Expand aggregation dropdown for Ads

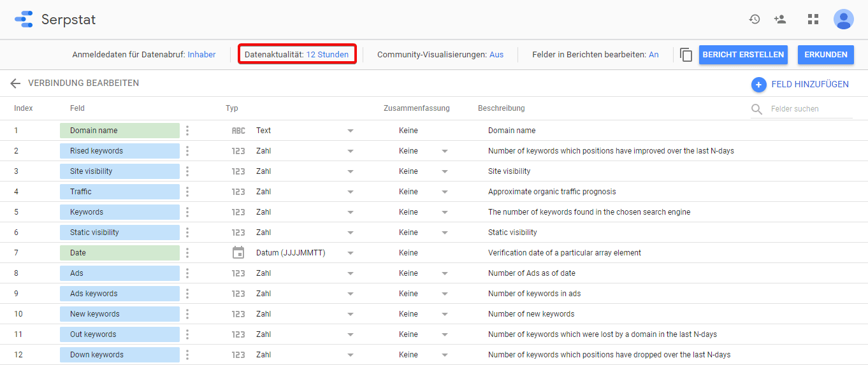coord(445,273)
